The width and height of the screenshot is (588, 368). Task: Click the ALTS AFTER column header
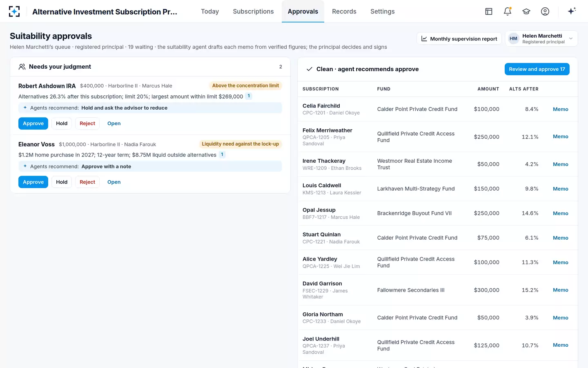coord(524,89)
